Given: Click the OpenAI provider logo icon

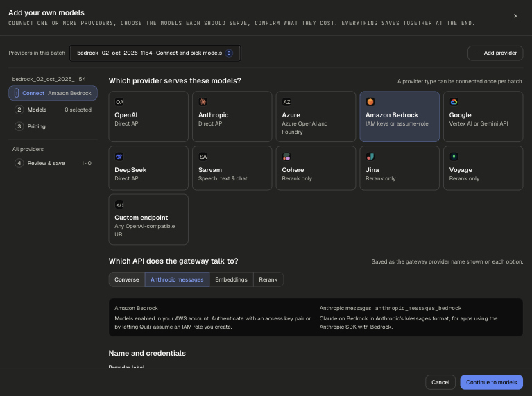Looking at the screenshot, I should tap(119, 102).
